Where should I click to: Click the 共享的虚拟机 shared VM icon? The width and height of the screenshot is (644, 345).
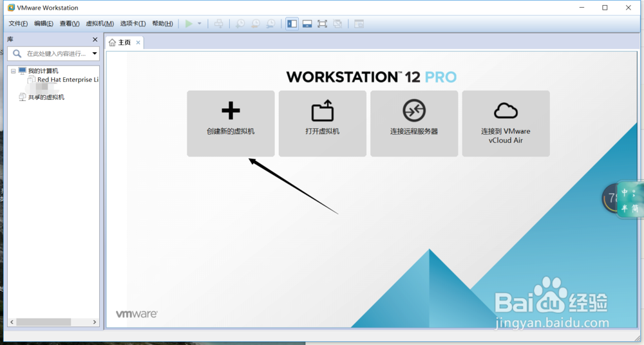click(23, 97)
